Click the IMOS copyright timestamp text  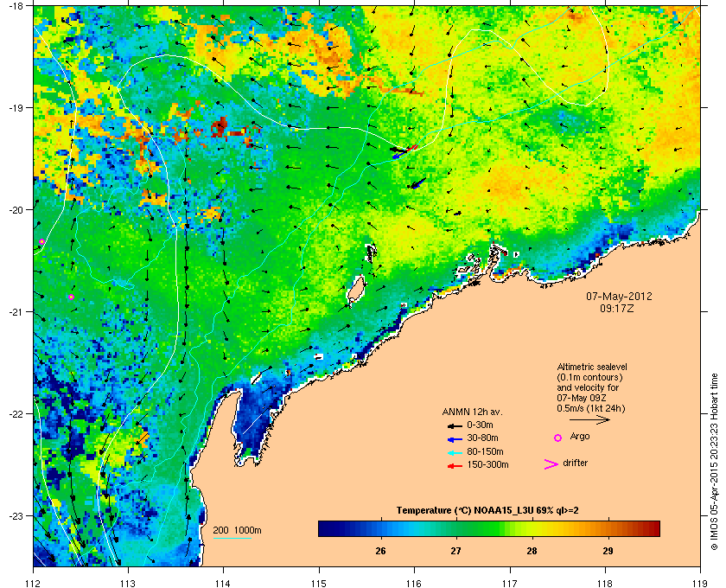[x=714, y=463]
